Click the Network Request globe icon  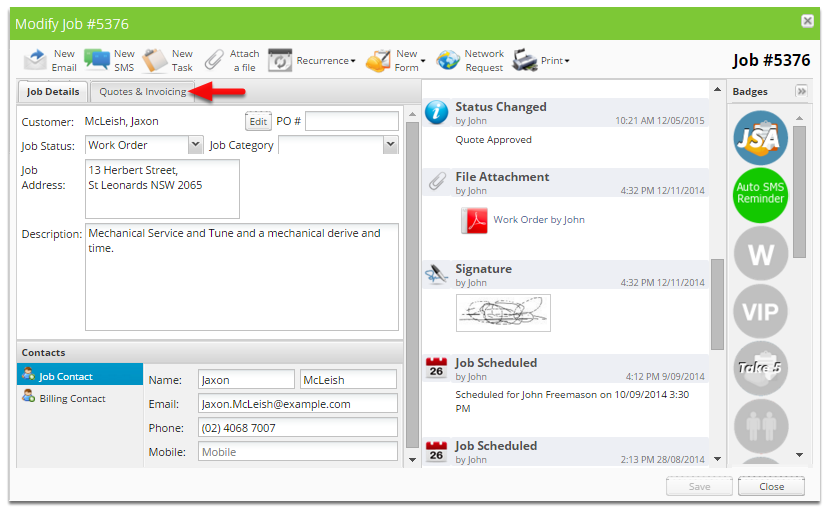[x=448, y=60]
